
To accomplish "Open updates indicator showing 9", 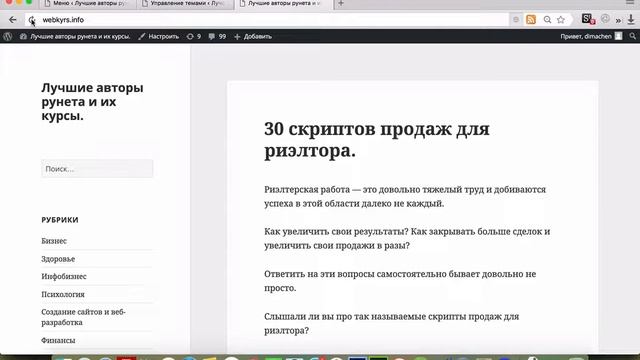I will pyautogui.click(x=194, y=36).
